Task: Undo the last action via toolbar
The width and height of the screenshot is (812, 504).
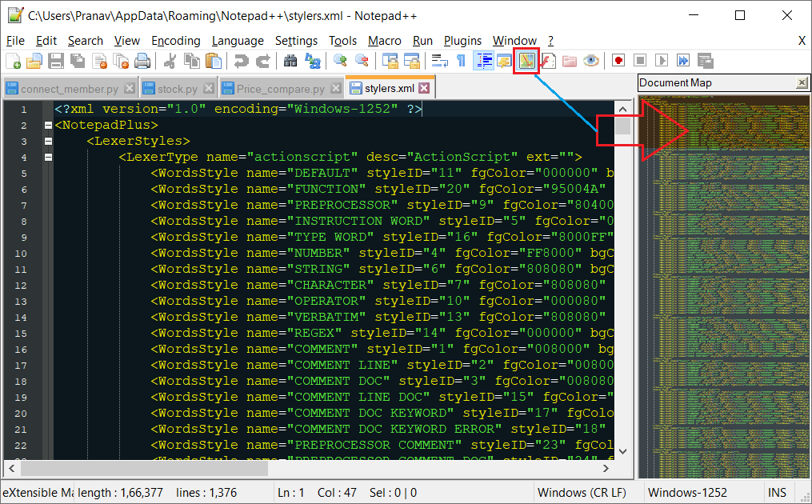Action: [x=241, y=61]
